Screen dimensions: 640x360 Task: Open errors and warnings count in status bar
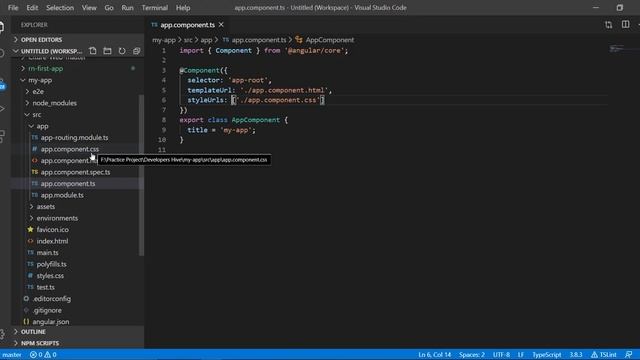pos(43,355)
